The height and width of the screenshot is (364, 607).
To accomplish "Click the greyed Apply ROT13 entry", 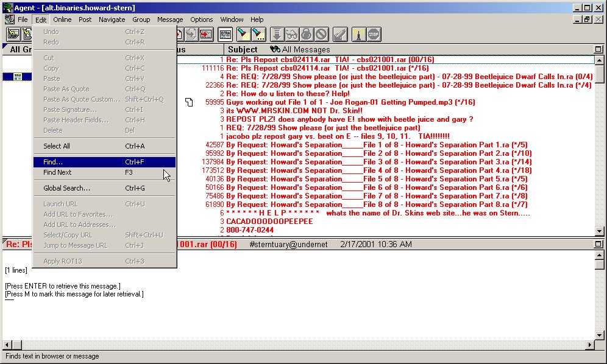I will pyautogui.click(x=104, y=261).
